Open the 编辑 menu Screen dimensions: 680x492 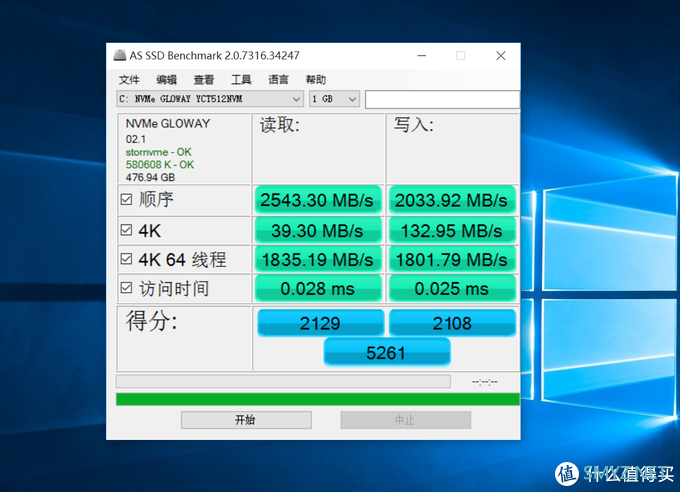(x=167, y=80)
